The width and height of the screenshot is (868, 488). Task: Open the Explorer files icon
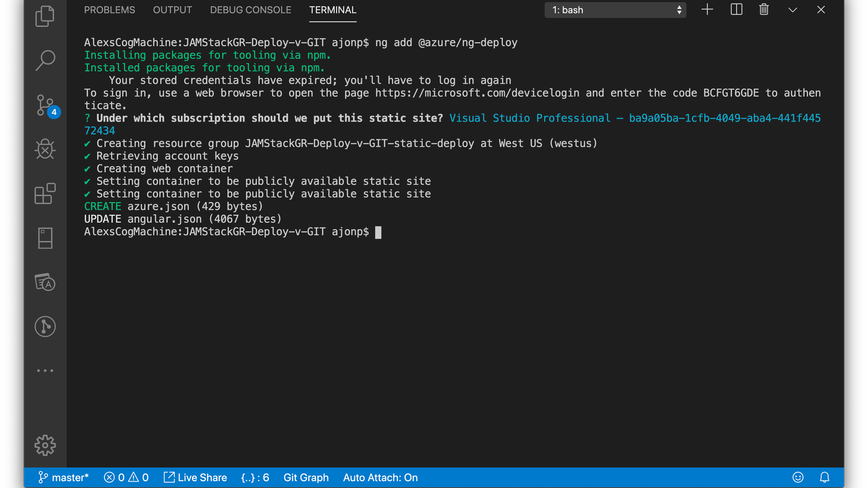click(x=45, y=16)
